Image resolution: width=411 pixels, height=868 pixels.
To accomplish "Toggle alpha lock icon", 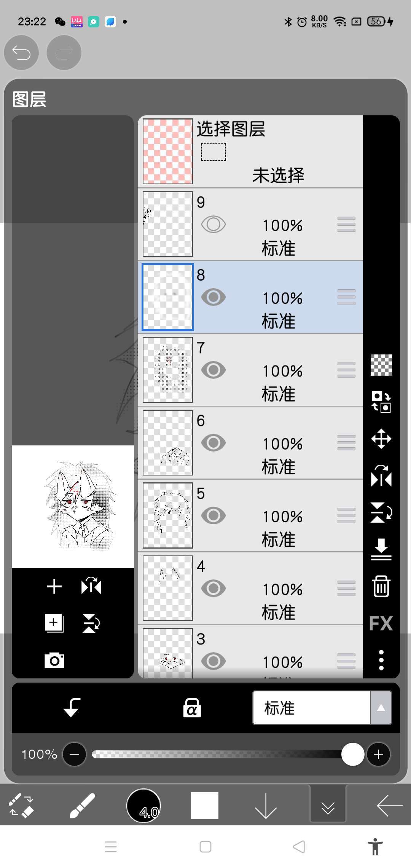I will (192, 708).
